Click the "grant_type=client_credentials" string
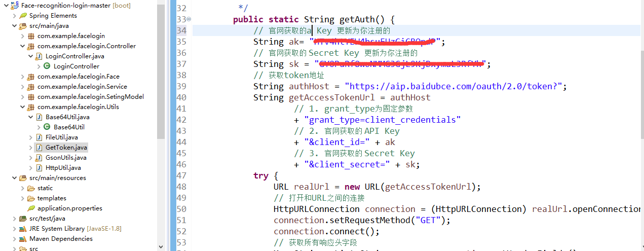 click(x=383, y=120)
